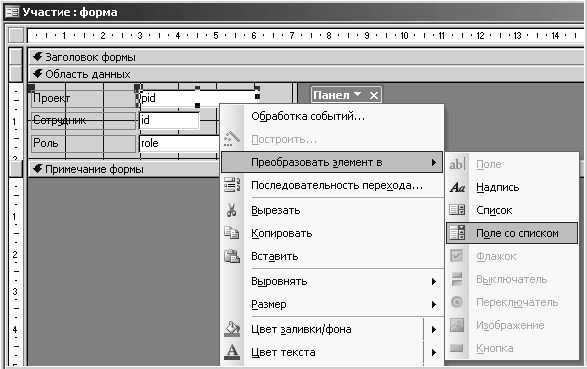Open the Цвет текста submenu arrow
This screenshot has width=587, height=369.
434,352
